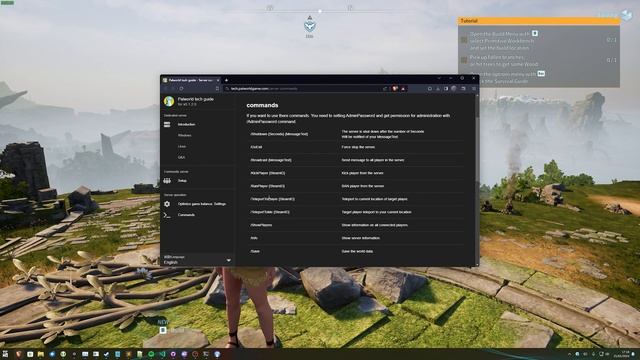Click the server icon beside Introduction
The height and width of the screenshot is (360, 640).
click(167, 124)
